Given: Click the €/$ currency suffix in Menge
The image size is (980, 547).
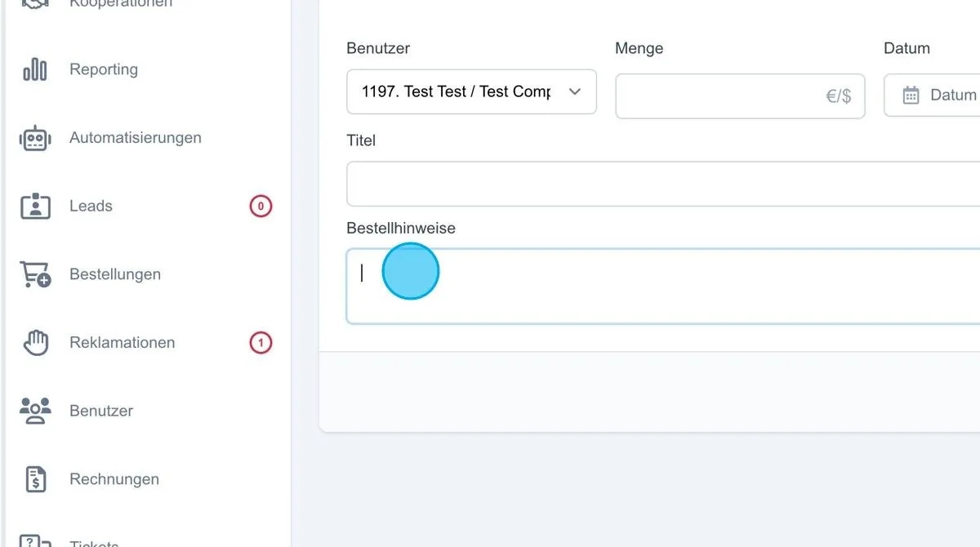Looking at the screenshot, I should click(x=839, y=96).
